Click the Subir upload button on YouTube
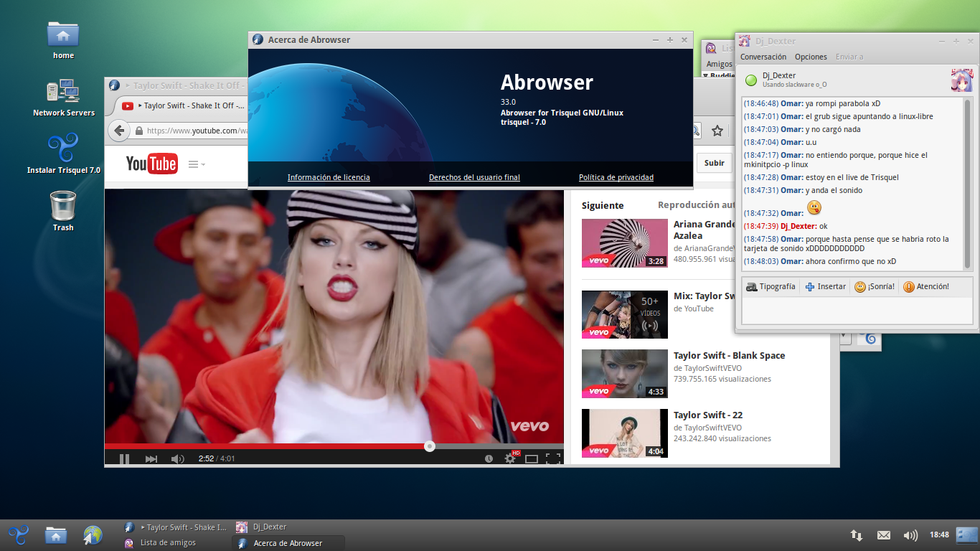Image resolution: width=980 pixels, height=551 pixels. [x=714, y=163]
